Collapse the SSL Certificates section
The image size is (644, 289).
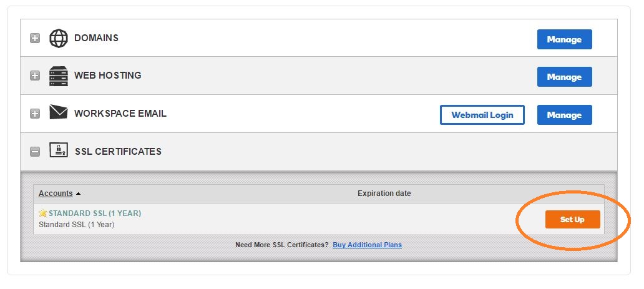point(35,151)
